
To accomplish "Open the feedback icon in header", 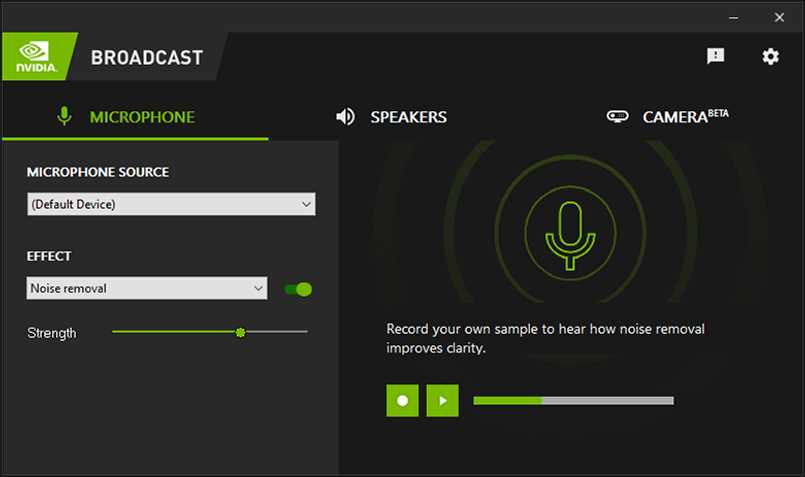I will [x=715, y=56].
